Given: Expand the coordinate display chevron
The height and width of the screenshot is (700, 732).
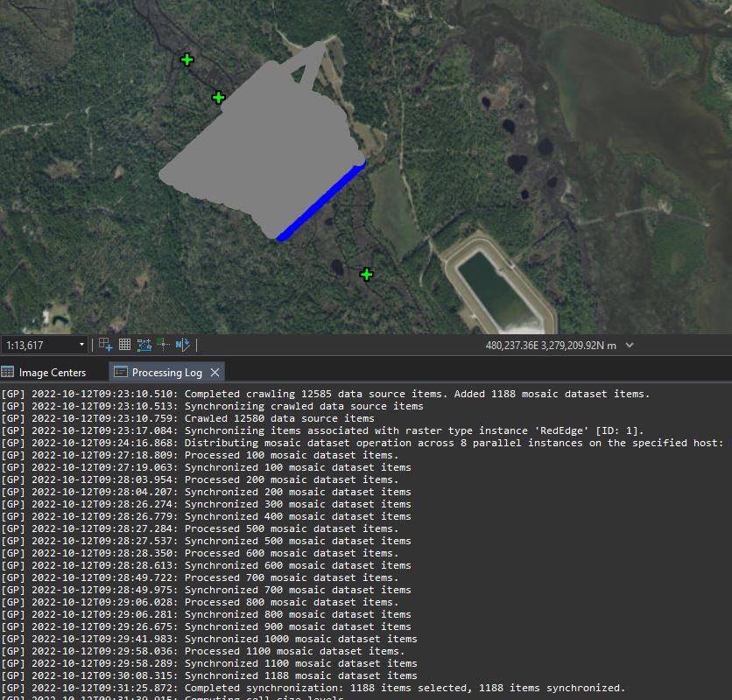Looking at the screenshot, I should (x=628, y=345).
